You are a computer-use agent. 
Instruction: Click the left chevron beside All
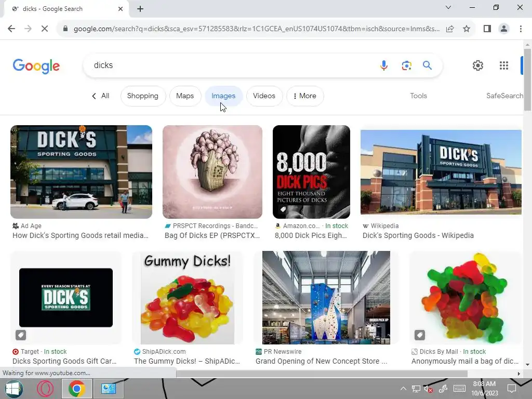pyautogui.click(x=94, y=96)
